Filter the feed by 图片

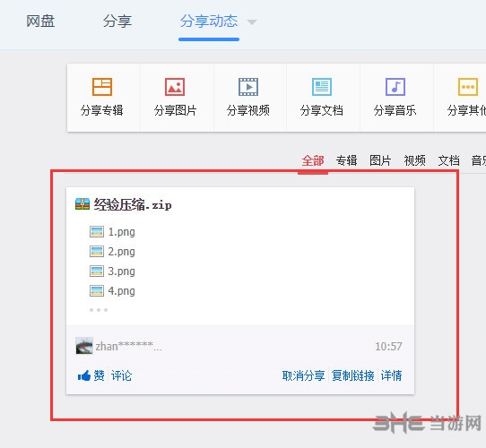(x=380, y=160)
